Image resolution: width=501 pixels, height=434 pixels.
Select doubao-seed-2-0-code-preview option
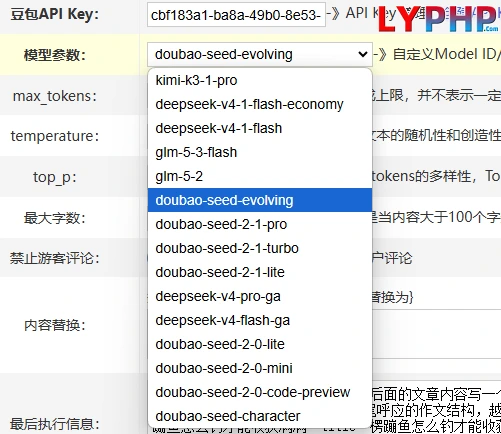[260, 392]
